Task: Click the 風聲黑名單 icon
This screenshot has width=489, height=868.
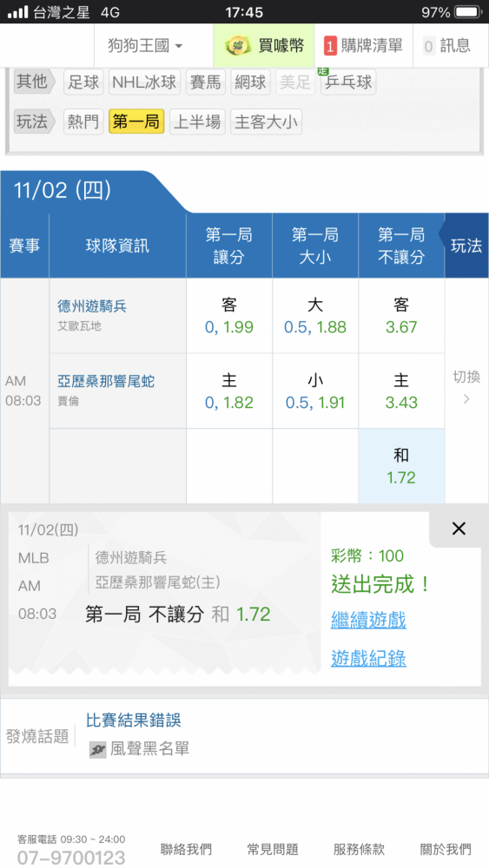Action: tap(97, 750)
